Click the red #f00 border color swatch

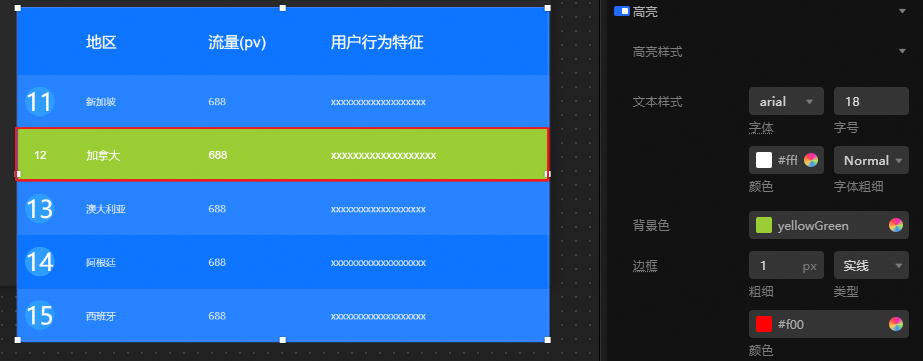763,324
